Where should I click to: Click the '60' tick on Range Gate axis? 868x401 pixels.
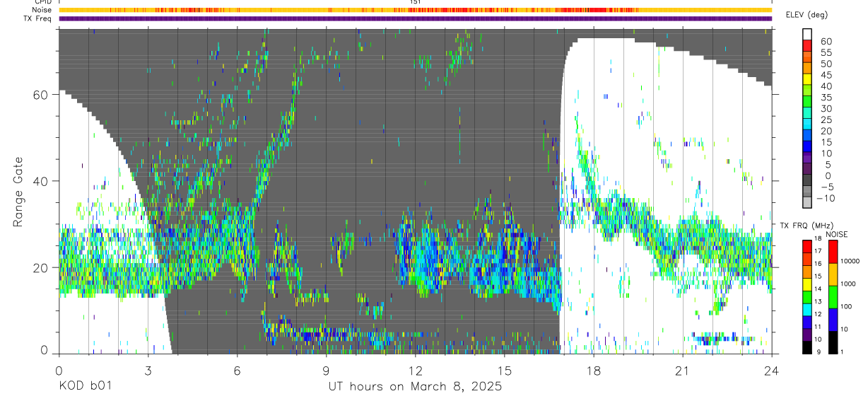[x=40, y=95]
